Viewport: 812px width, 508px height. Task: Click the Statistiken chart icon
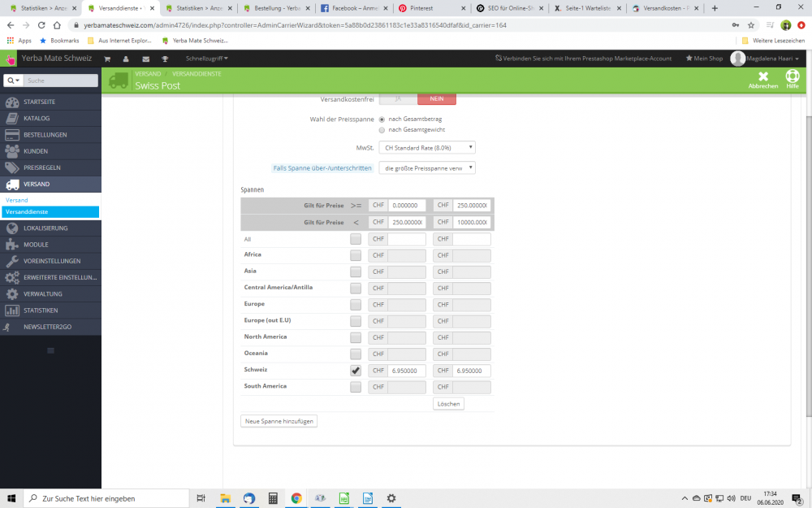12,310
